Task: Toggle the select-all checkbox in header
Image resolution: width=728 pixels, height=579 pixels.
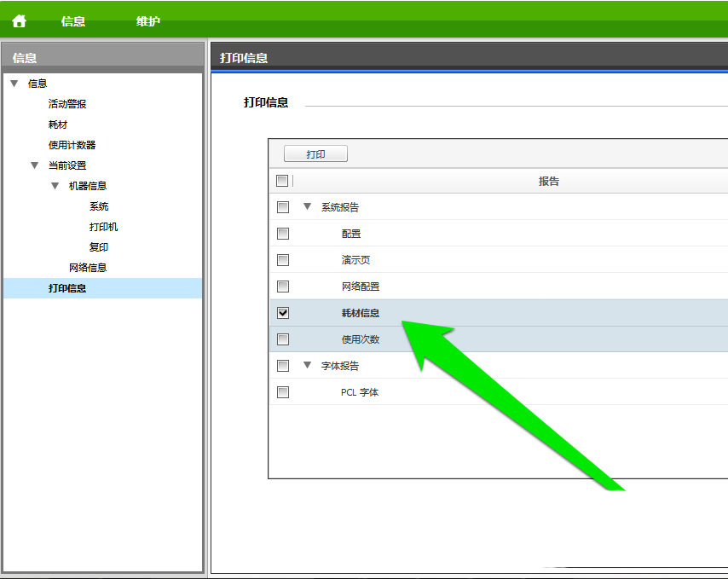Action: pyautogui.click(x=282, y=181)
